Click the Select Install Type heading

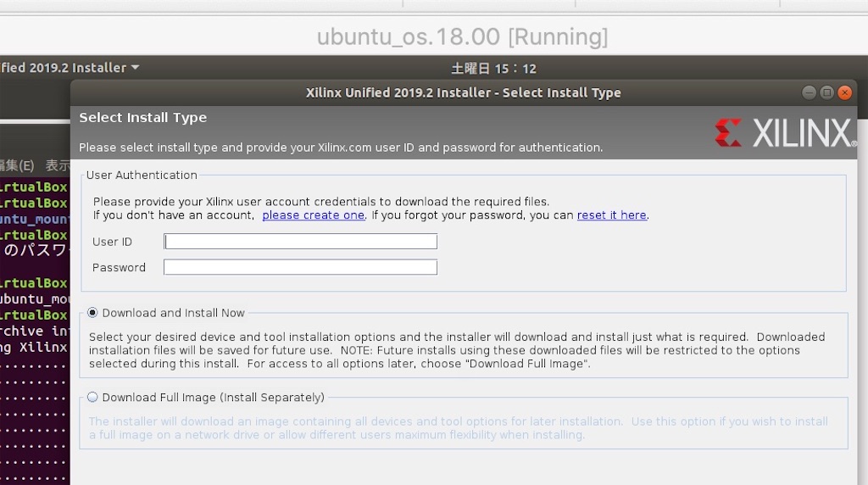coord(142,117)
